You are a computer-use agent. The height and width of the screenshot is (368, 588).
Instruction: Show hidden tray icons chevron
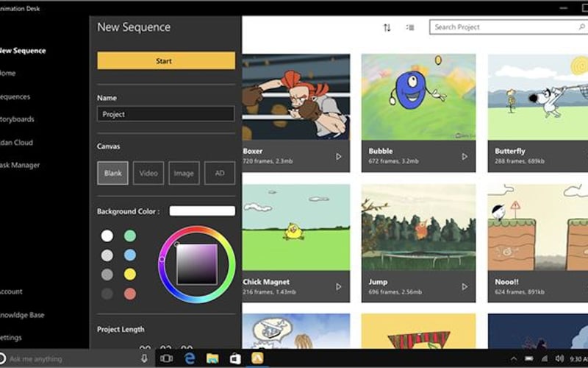[513, 359]
